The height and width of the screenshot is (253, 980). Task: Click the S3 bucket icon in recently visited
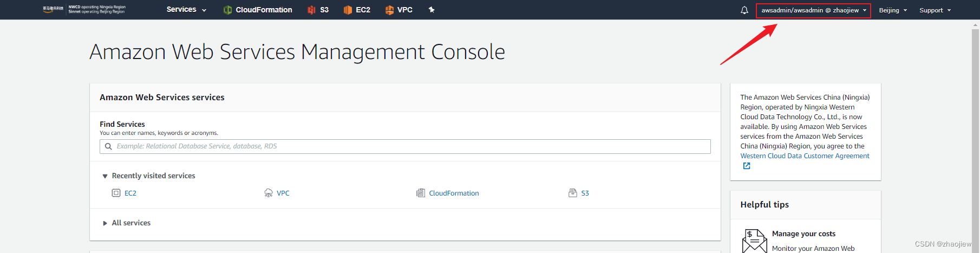click(x=573, y=193)
